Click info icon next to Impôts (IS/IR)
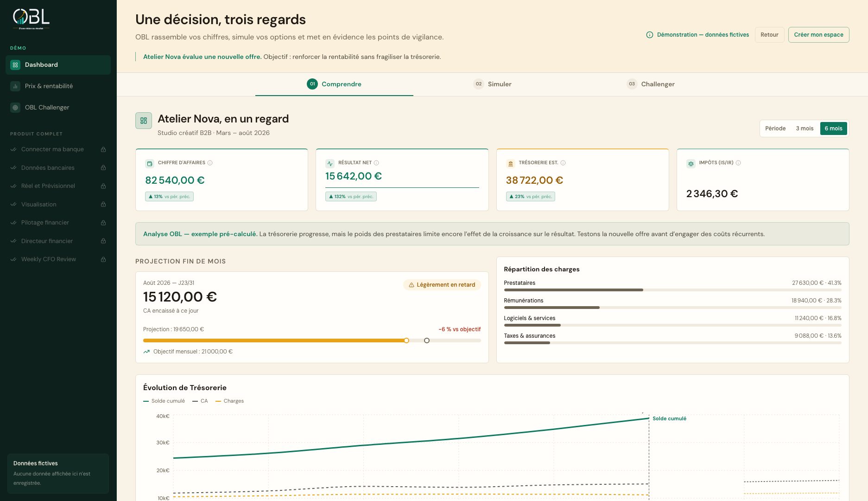Image resolution: width=868 pixels, height=501 pixels. coord(738,163)
